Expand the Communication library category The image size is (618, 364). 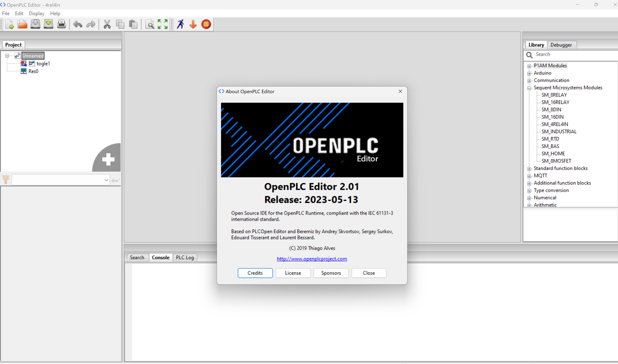[529, 81]
